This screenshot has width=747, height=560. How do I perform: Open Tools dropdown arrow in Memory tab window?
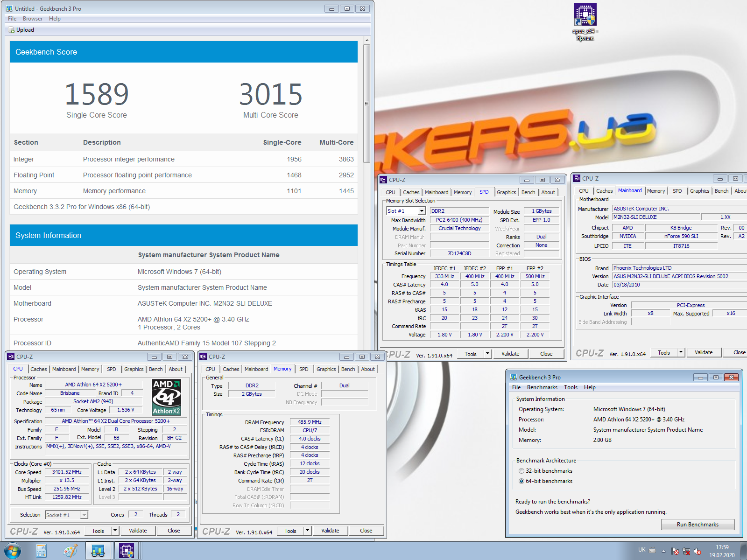click(x=308, y=531)
